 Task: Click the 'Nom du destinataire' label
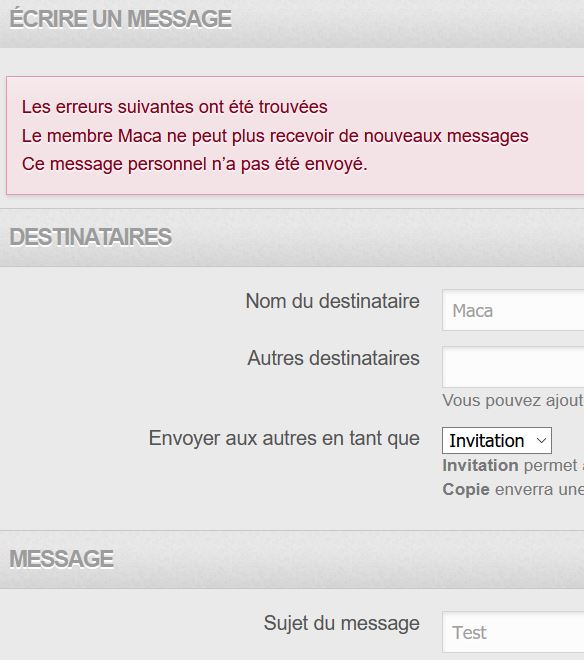tap(332, 301)
